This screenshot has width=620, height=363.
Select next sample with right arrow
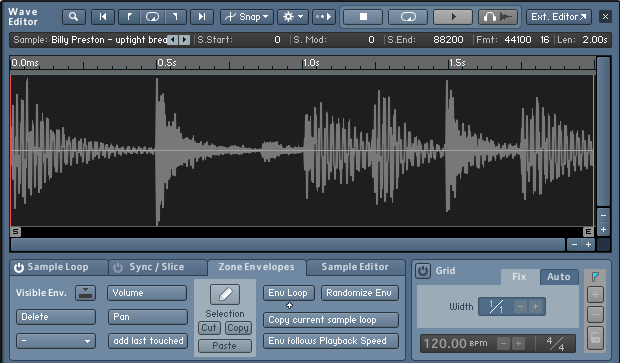tap(185, 40)
